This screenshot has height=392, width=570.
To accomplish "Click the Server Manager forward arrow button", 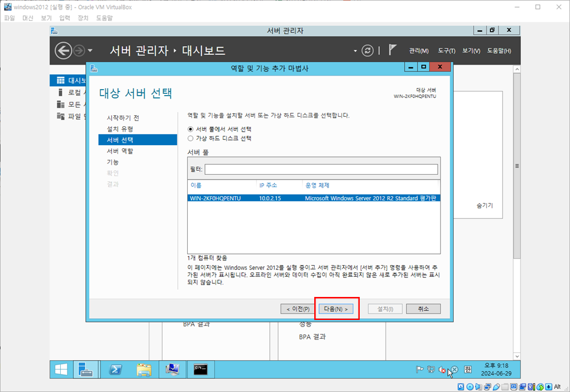I will (79, 51).
